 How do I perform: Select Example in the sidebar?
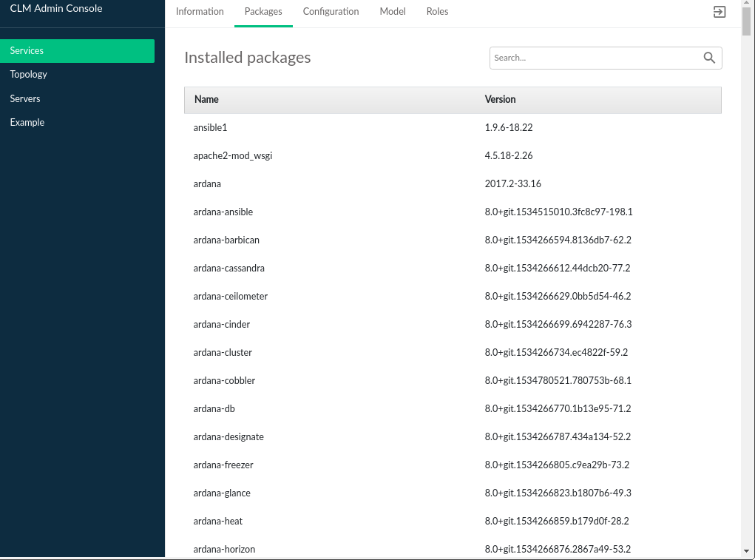[x=27, y=123]
